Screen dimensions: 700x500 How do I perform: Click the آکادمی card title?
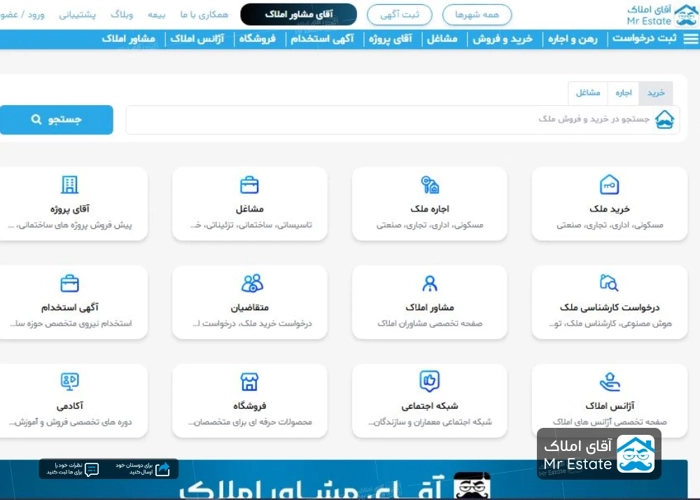[70, 406]
